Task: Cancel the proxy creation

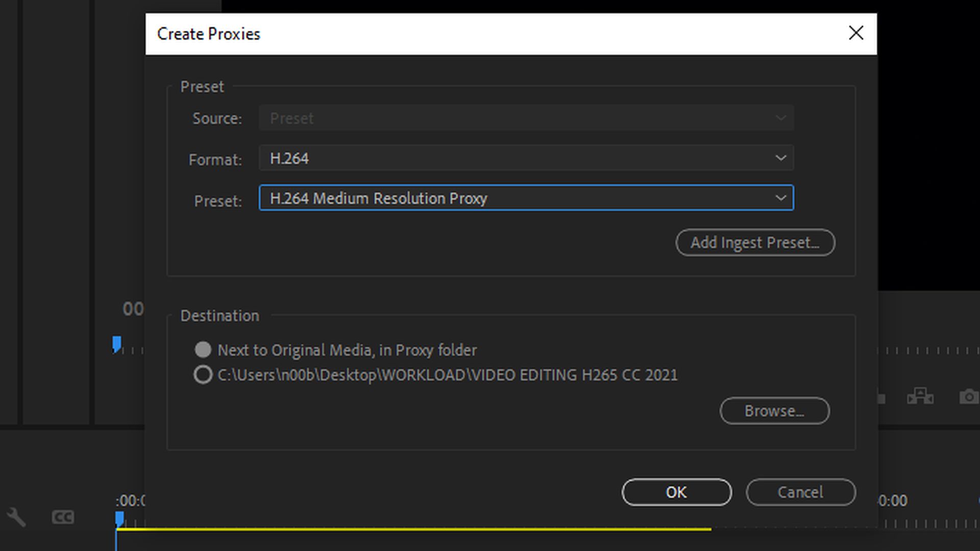Action: click(800, 492)
